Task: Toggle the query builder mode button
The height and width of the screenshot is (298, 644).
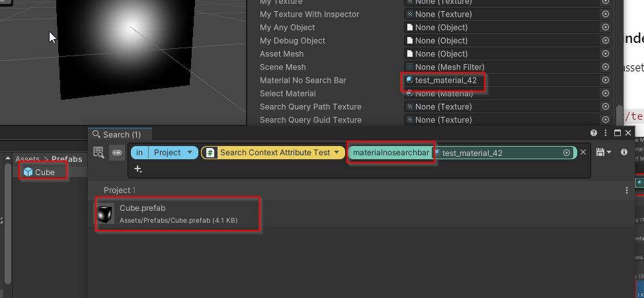Action: point(116,153)
